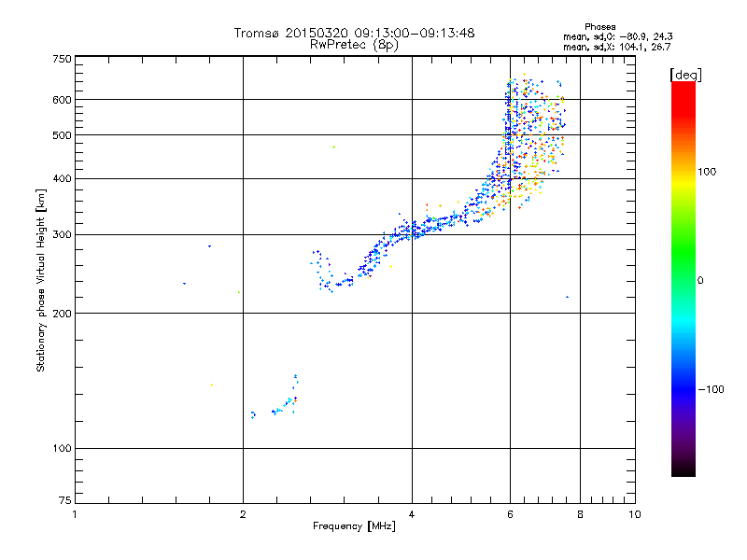
Task: Click the isolated green data point above 400 km
Action: [x=333, y=147]
